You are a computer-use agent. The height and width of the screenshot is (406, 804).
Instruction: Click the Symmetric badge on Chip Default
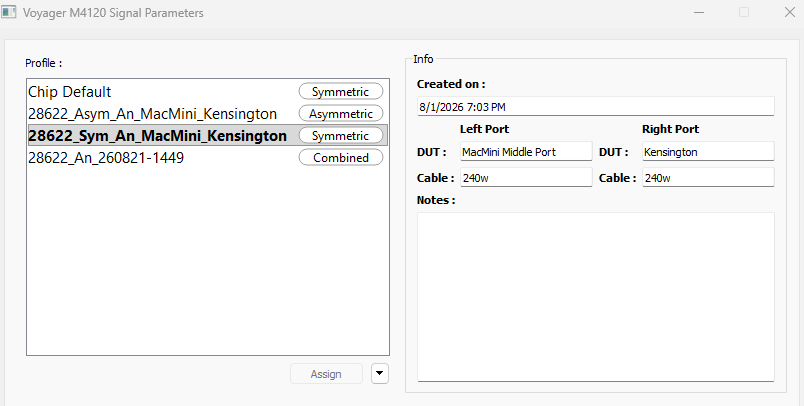pyautogui.click(x=341, y=91)
